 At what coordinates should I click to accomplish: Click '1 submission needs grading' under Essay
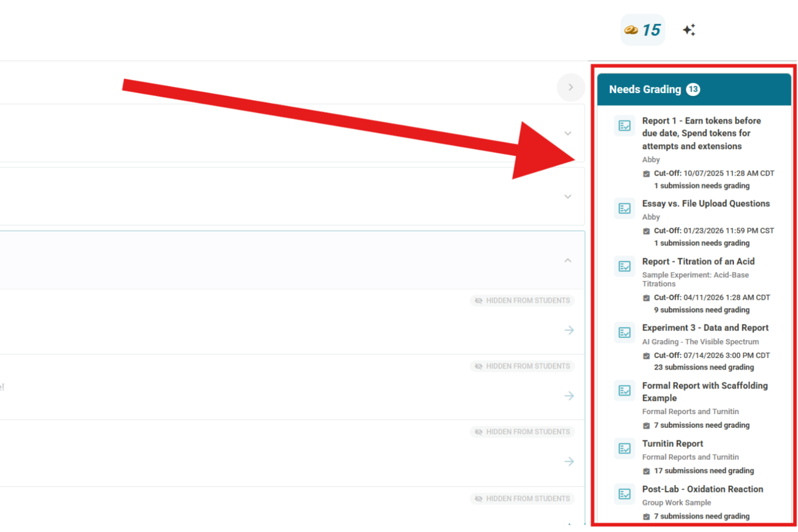(701, 243)
